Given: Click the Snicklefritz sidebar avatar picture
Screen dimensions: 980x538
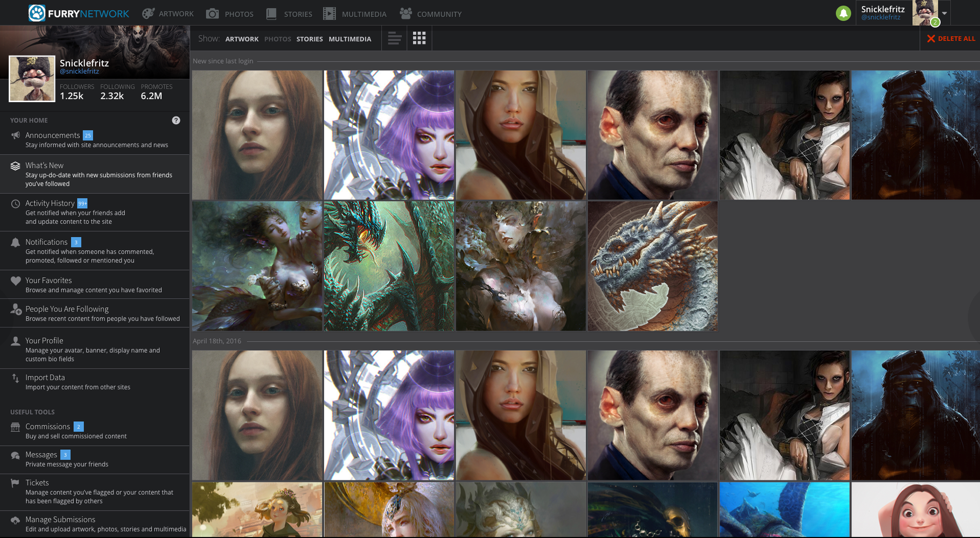Looking at the screenshot, I should (32, 79).
